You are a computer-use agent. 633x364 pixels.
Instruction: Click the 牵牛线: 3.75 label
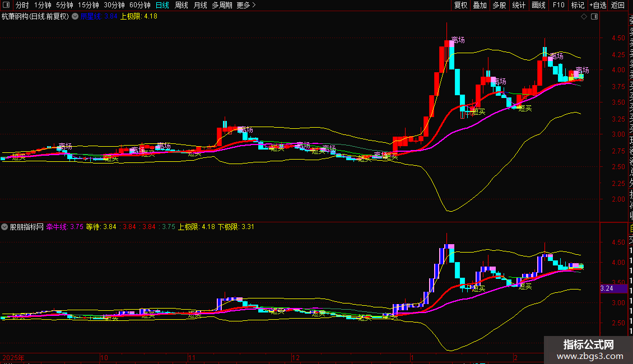tap(64, 227)
